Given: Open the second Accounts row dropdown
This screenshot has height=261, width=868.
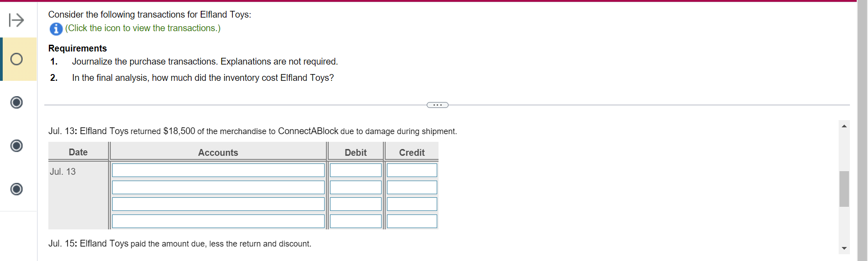Looking at the screenshot, I should pos(218,187).
